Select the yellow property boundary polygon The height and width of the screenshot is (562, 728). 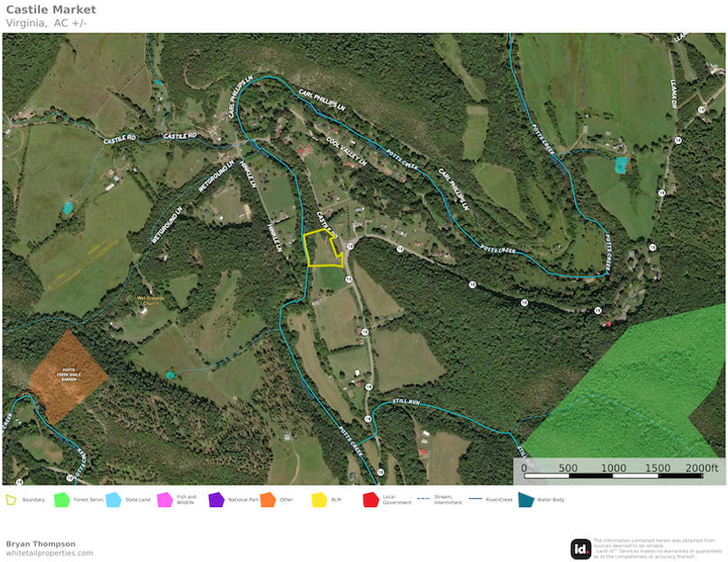click(x=324, y=248)
